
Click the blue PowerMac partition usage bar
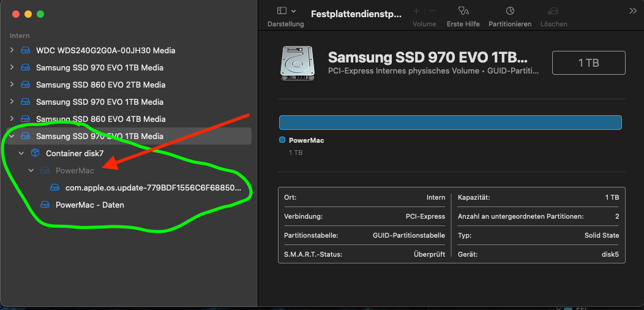[x=450, y=123]
